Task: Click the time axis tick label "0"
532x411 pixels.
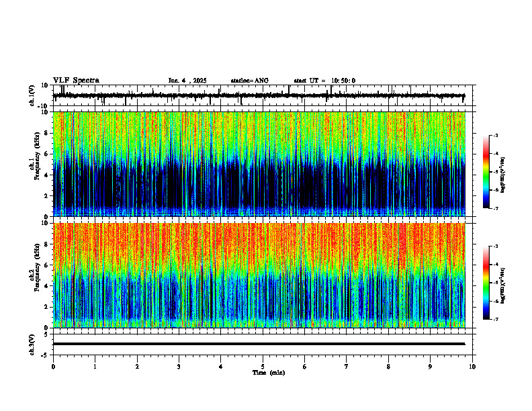Action: click(53, 367)
